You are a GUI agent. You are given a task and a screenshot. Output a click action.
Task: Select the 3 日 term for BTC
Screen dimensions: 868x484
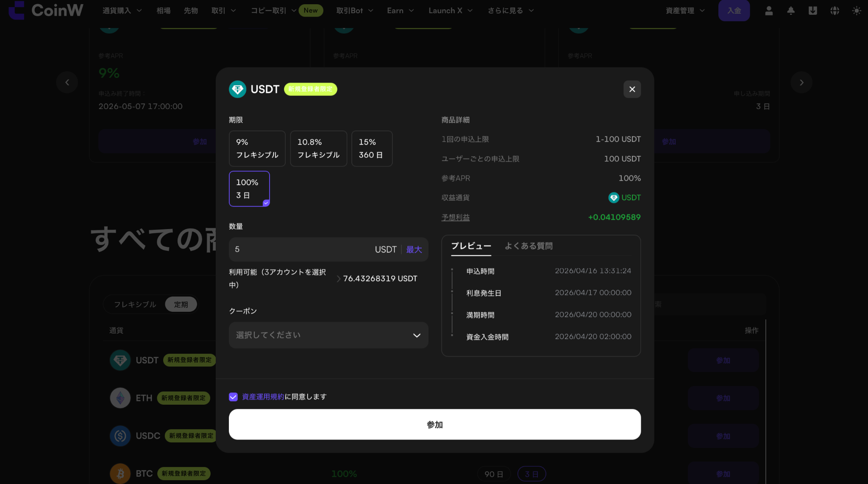(x=531, y=474)
